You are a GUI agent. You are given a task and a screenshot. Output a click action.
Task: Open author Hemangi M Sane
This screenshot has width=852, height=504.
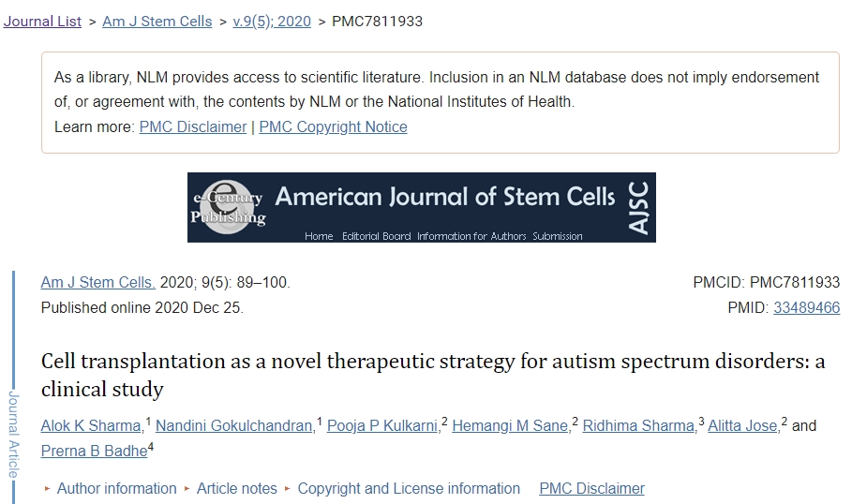point(510,425)
